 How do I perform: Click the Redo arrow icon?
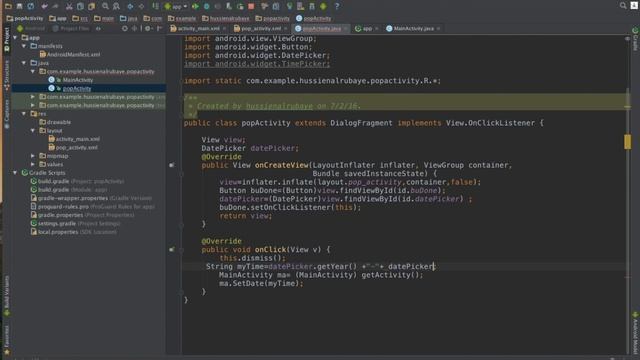click(x=56, y=6)
